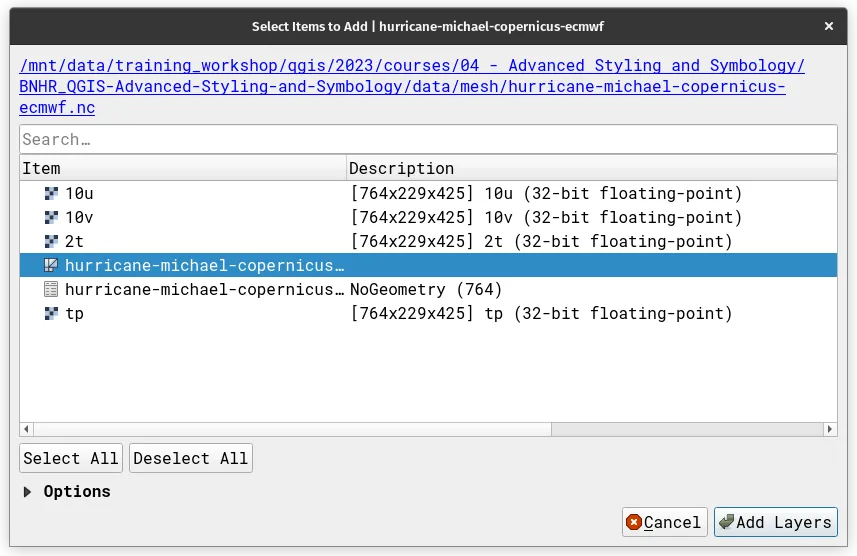Cancel the dialog

pos(665,522)
